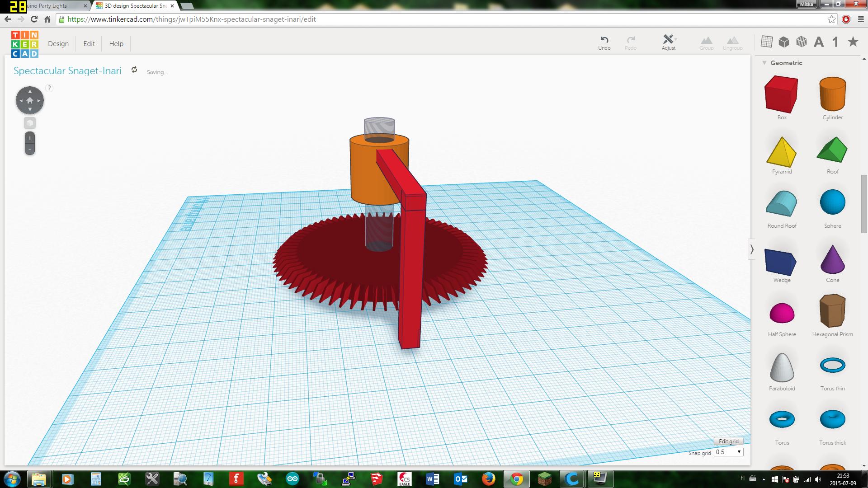
Task: Select the workplane grid icon
Action: 766,42
